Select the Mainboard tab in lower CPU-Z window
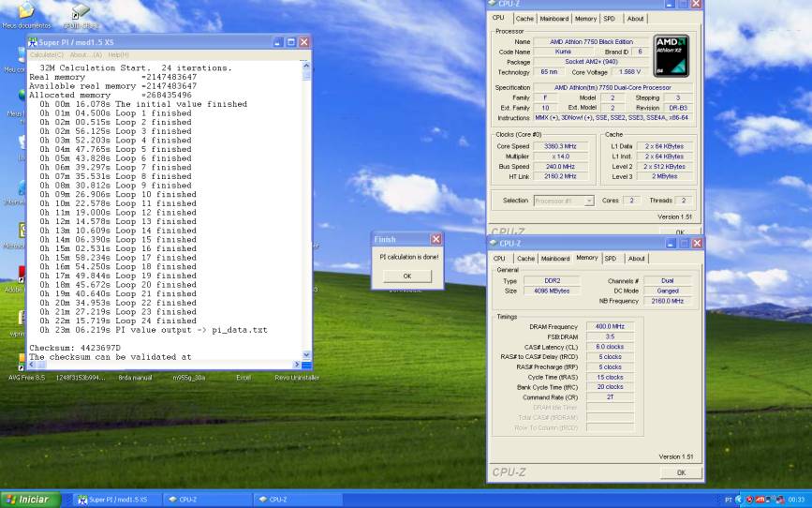812x508 pixels. pos(555,258)
